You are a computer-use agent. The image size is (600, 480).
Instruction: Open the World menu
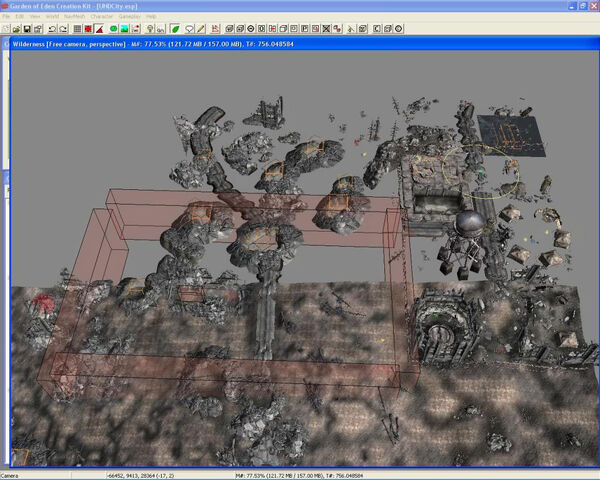point(52,16)
